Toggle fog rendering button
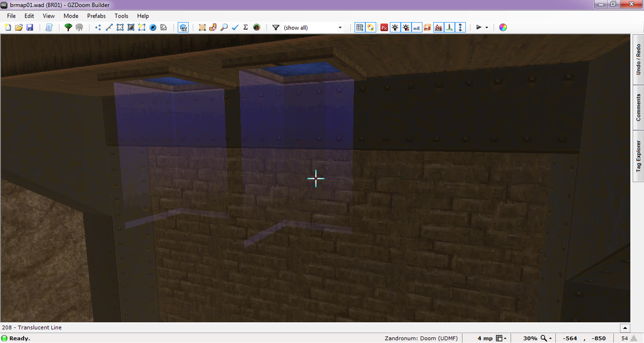The height and width of the screenshot is (343, 644). 438,27
